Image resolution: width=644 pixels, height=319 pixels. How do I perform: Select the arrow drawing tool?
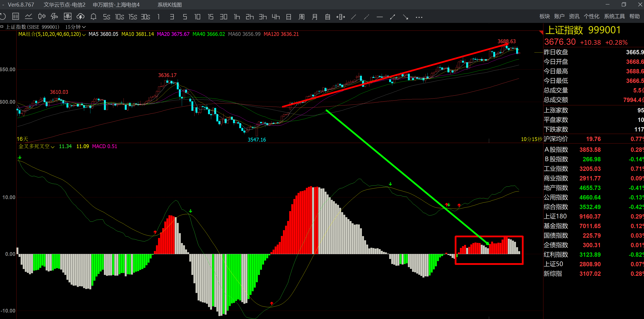click(x=405, y=17)
